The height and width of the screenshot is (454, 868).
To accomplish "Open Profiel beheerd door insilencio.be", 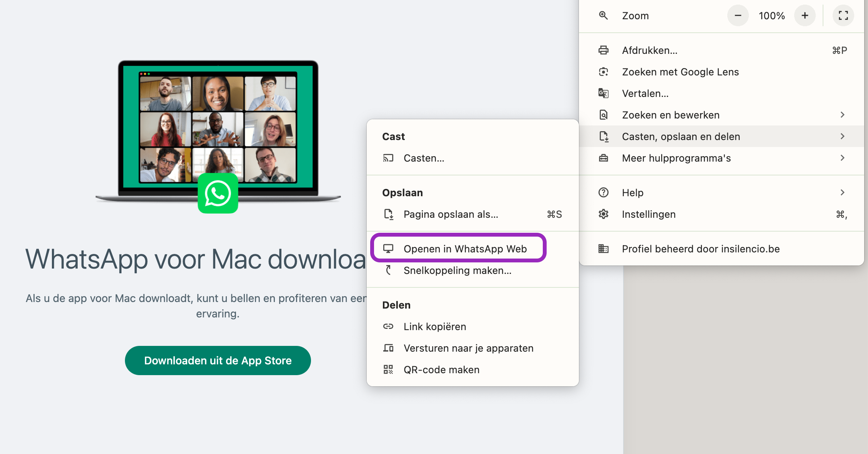I will click(700, 249).
